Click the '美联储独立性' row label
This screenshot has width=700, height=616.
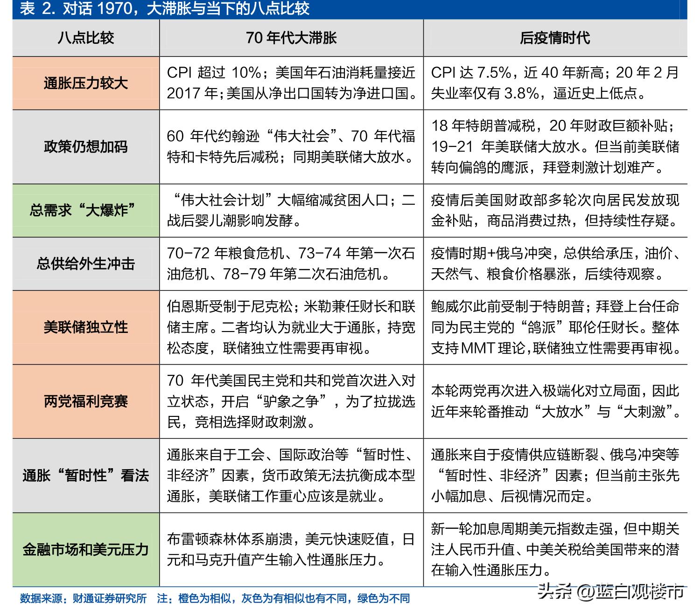pyautogui.click(x=86, y=327)
